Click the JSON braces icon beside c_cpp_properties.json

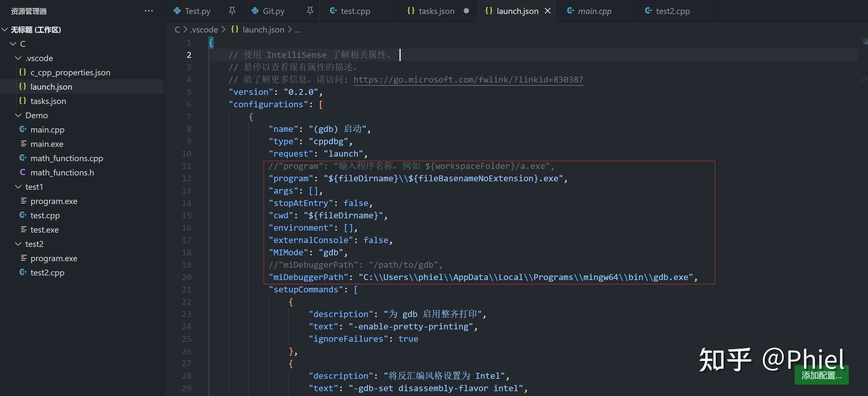[x=23, y=72]
